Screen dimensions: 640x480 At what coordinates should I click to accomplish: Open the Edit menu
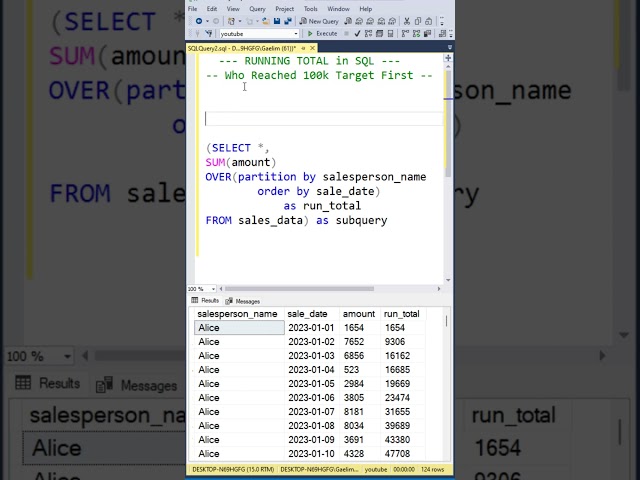pos(212,9)
